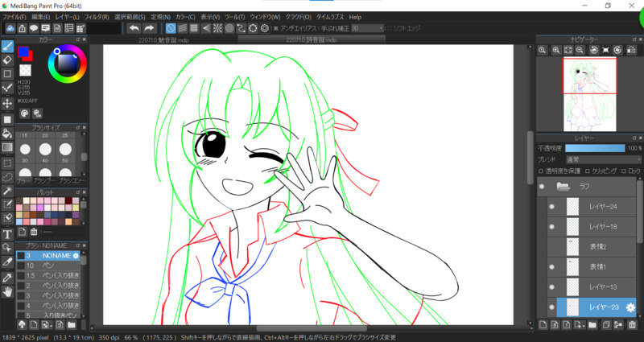Toggle ソフトエッジ checkbox
Viewport: 644px width, 342px height.
coord(389,28)
